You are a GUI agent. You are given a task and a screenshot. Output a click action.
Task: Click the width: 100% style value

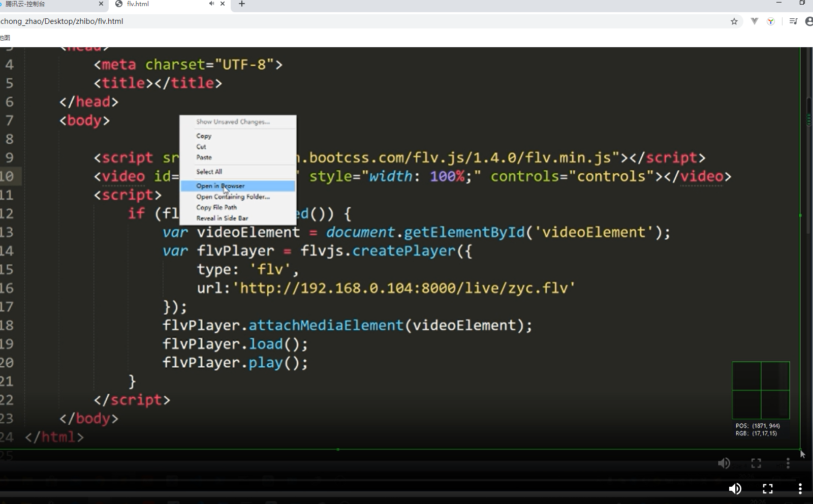[x=417, y=176]
